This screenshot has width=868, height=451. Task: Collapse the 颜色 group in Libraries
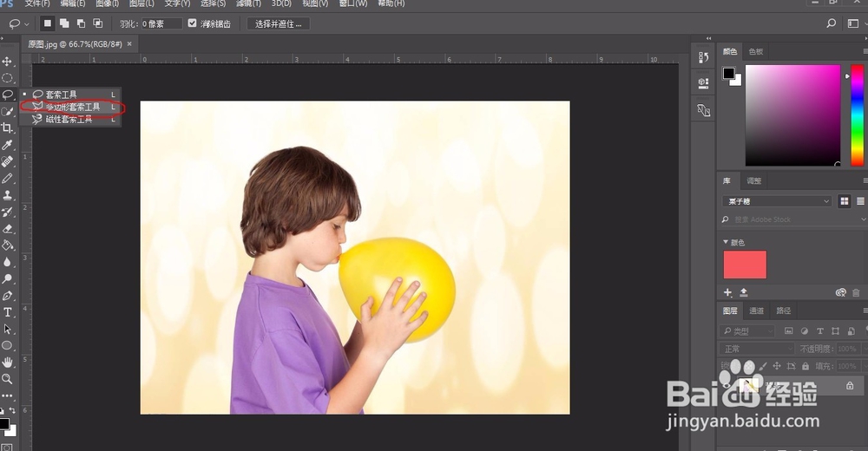pos(726,242)
